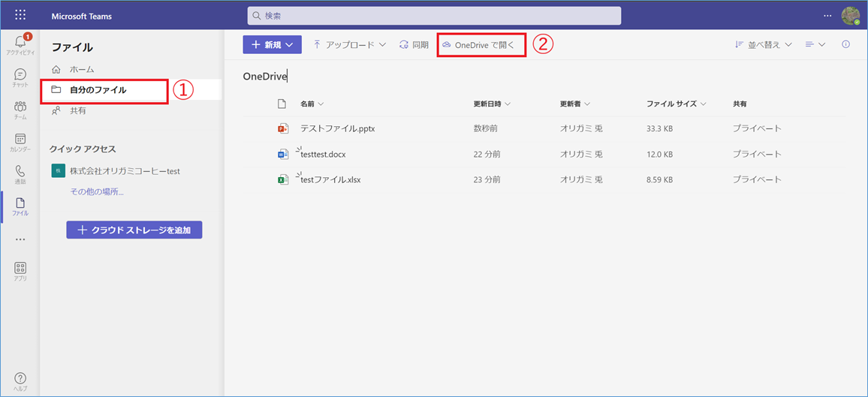Open the アップロード upload dropdown
Image resolution: width=868 pixels, height=397 pixels.
pos(349,45)
